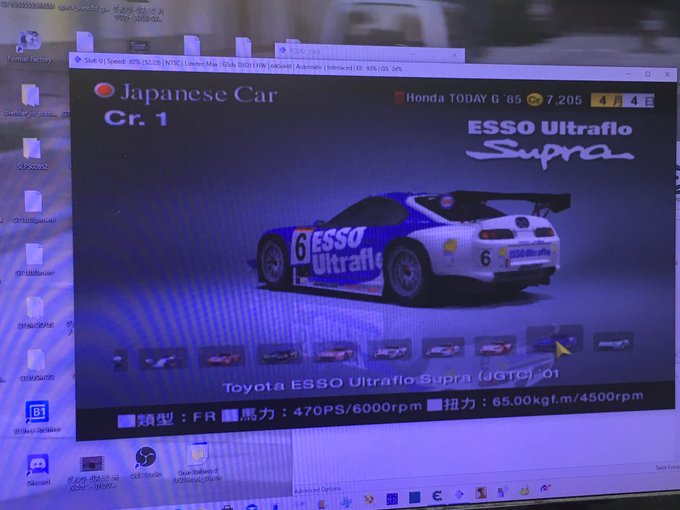The height and width of the screenshot is (510, 680).
Task: Select the highlighted blue Supra thumbnail under cursor
Action: tap(554, 340)
